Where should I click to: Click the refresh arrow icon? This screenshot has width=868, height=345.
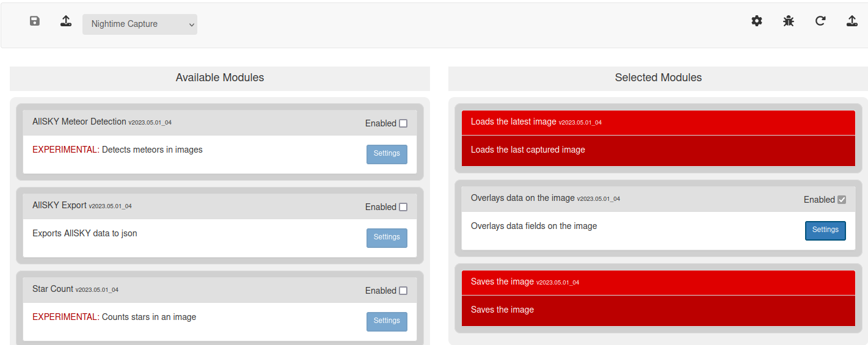[820, 21]
